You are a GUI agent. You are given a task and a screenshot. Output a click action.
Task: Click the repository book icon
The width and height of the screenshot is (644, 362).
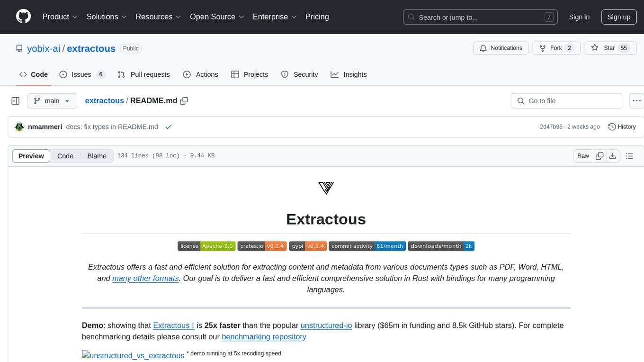19,48
